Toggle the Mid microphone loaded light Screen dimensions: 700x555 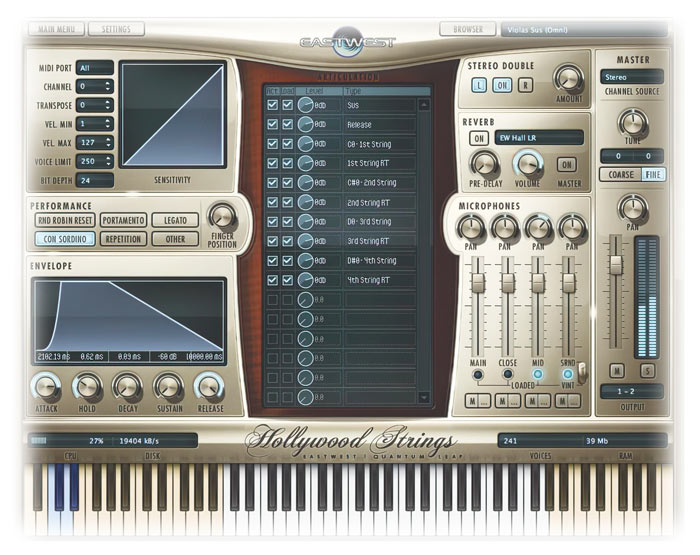(x=538, y=374)
